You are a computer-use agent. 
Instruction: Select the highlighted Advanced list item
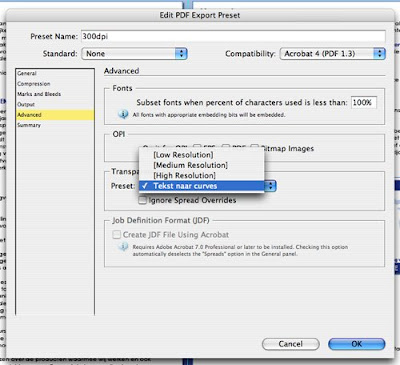(55, 115)
